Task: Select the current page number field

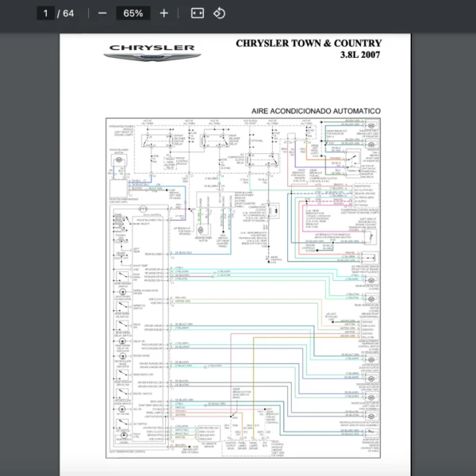Action: tap(46, 13)
